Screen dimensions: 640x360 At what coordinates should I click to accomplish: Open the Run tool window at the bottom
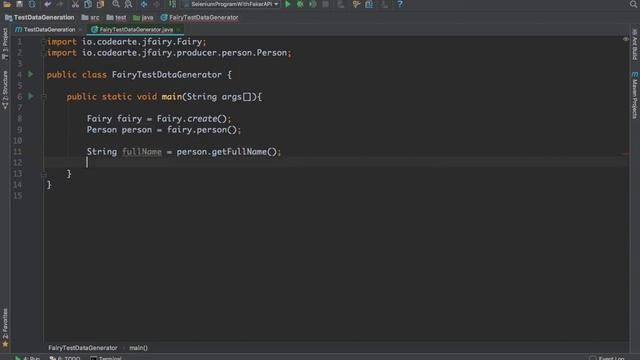pyautogui.click(x=28, y=358)
